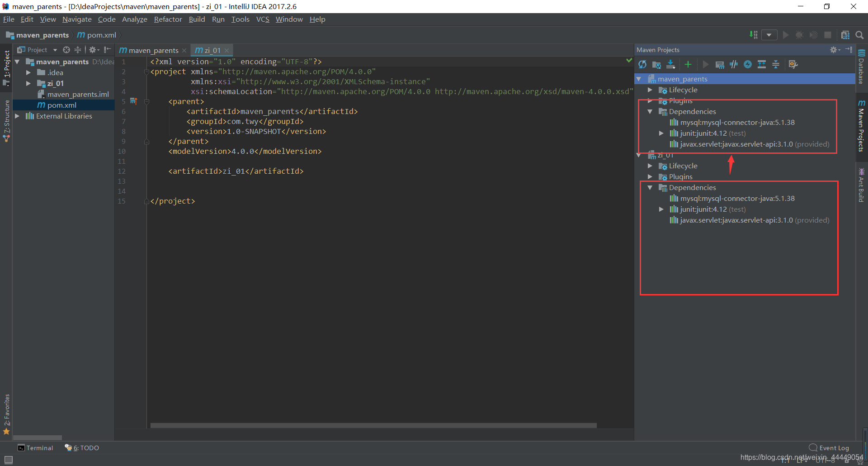
Task: Click pom.xml breadcrumb in navigation bar
Action: (x=97, y=35)
